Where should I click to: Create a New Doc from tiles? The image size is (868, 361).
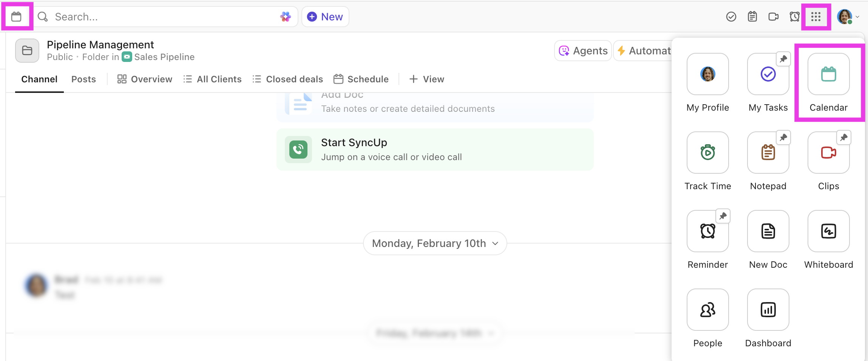[x=768, y=231]
